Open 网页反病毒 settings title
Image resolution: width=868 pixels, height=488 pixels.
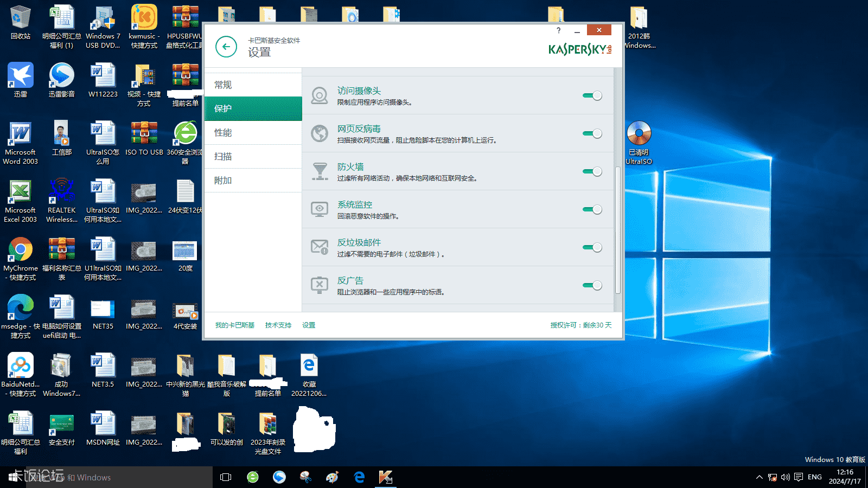359,129
